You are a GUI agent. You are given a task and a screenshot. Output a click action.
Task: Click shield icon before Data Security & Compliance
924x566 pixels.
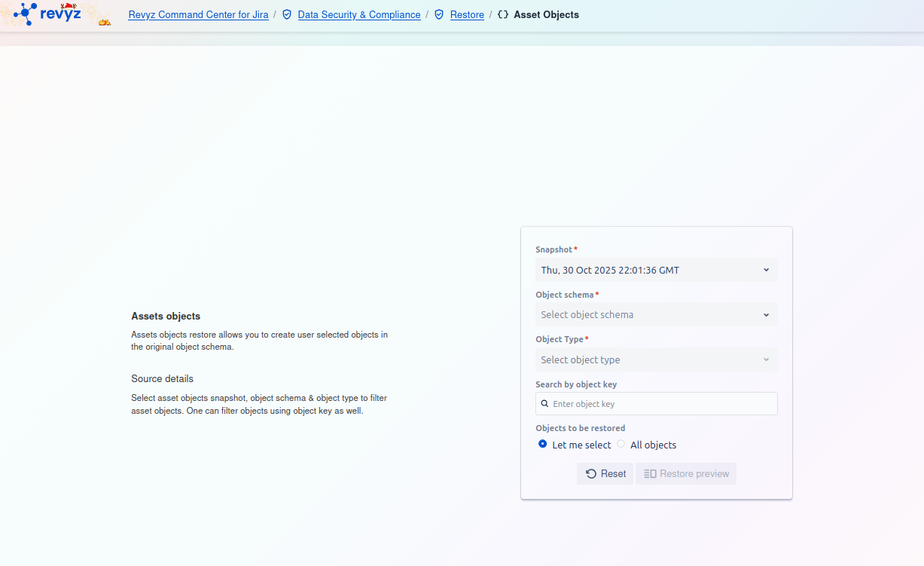287,14
